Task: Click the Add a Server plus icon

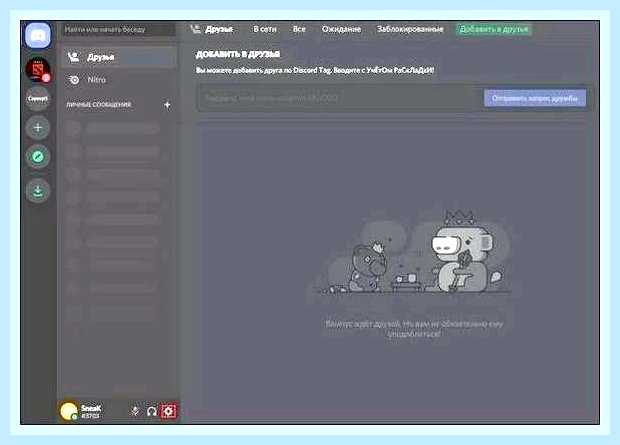Action: click(38, 128)
